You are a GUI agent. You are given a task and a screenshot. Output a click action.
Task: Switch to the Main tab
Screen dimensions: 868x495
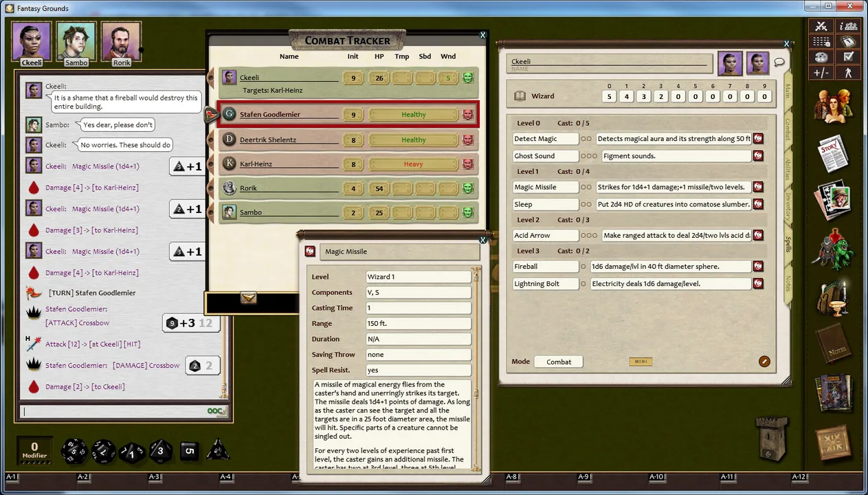pyautogui.click(x=788, y=91)
